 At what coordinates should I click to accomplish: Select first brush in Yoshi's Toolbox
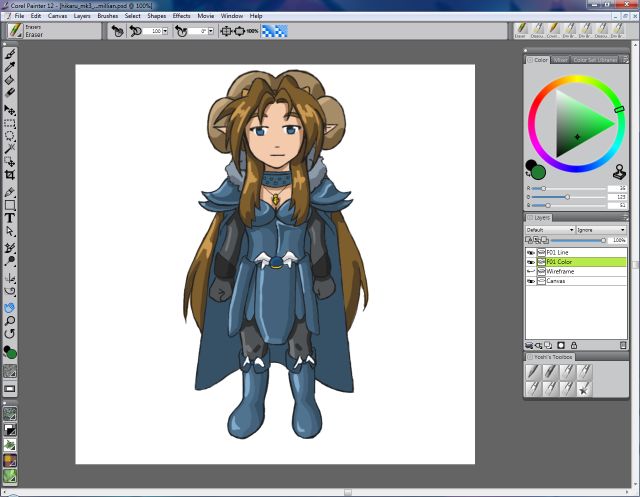click(x=533, y=372)
